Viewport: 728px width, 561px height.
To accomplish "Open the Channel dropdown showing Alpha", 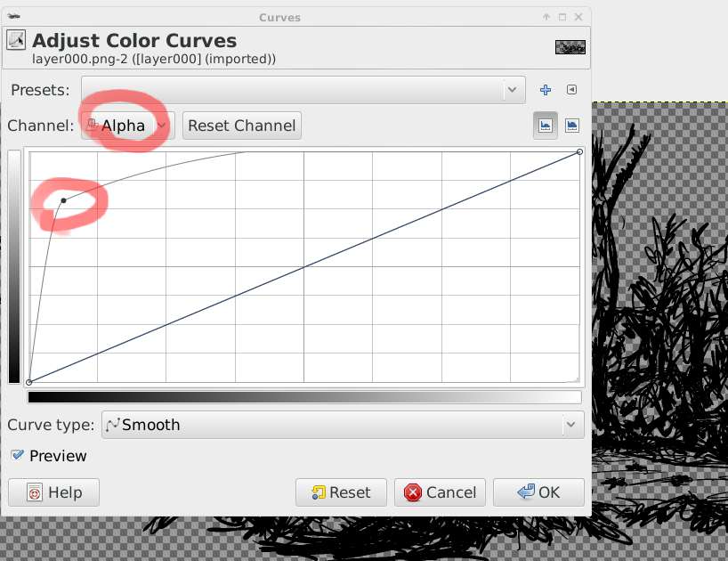I will point(127,126).
